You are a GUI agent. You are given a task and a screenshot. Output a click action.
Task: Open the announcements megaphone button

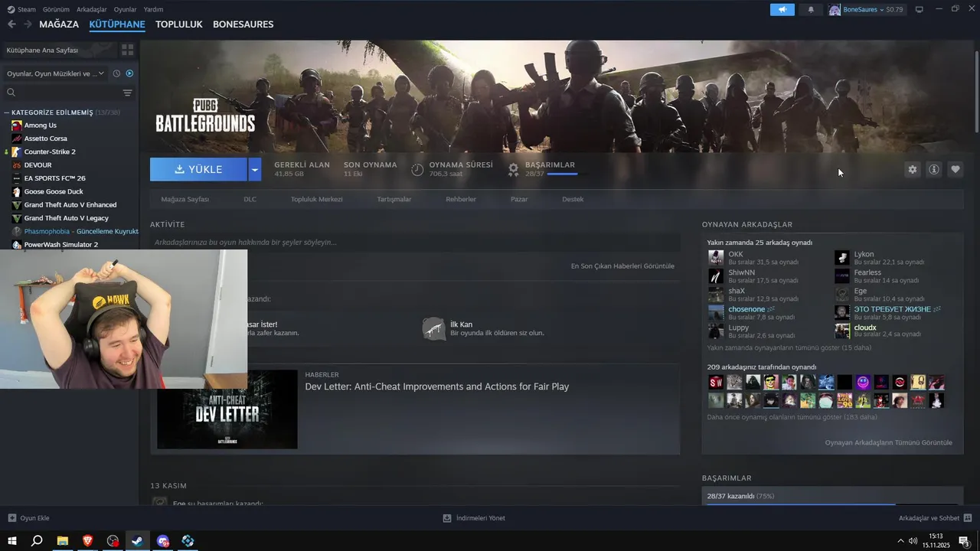click(782, 10)
